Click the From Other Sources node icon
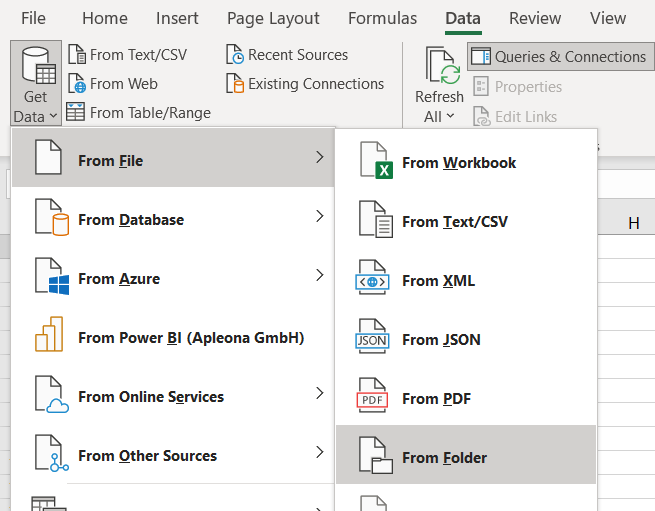 52,453
